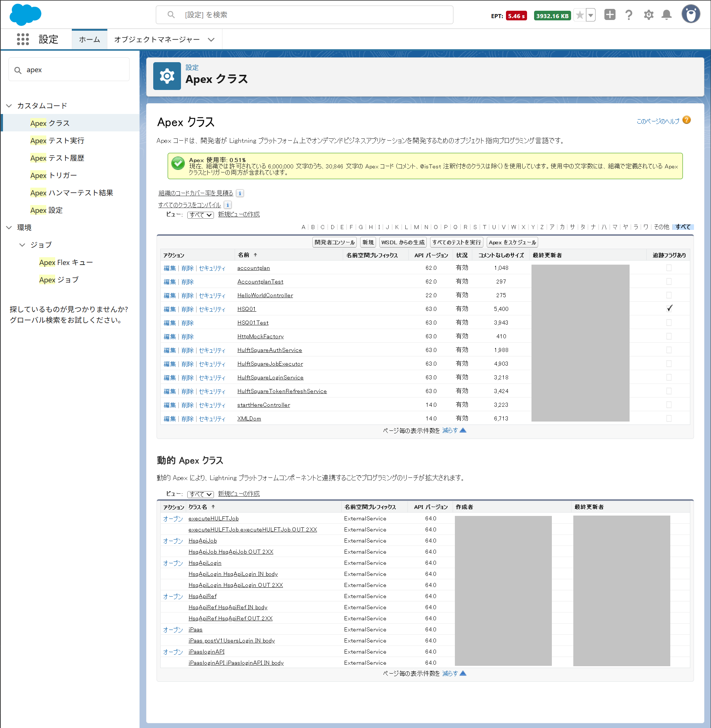Check tracking flag checkbox for XMLDom row

[669, 419]
